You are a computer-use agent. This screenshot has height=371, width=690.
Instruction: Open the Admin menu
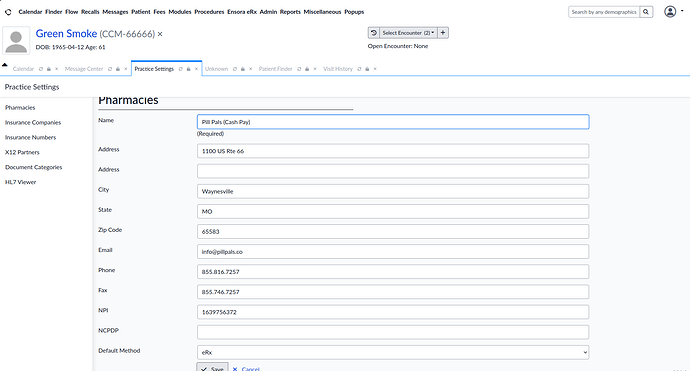click(x=268, y=12)
